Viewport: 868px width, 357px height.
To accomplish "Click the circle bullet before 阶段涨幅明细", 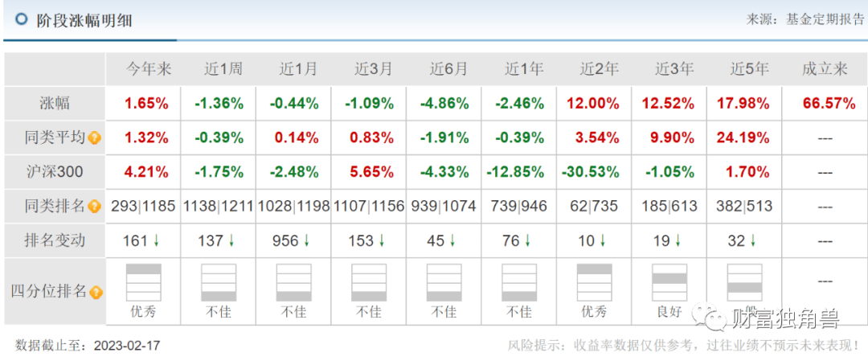I will (x=21, y=19).
